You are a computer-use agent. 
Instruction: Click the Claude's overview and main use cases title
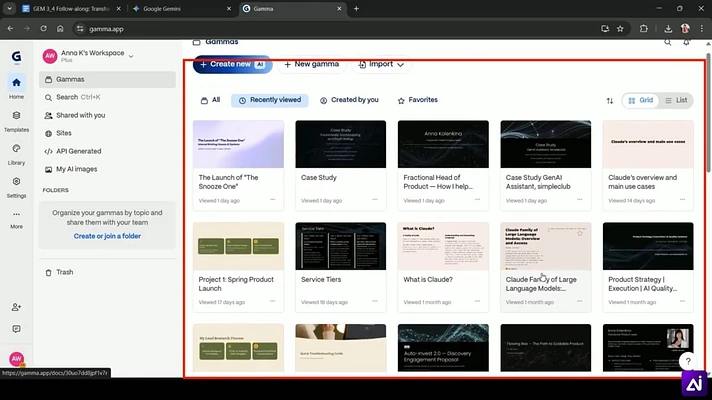coord(643,182)
